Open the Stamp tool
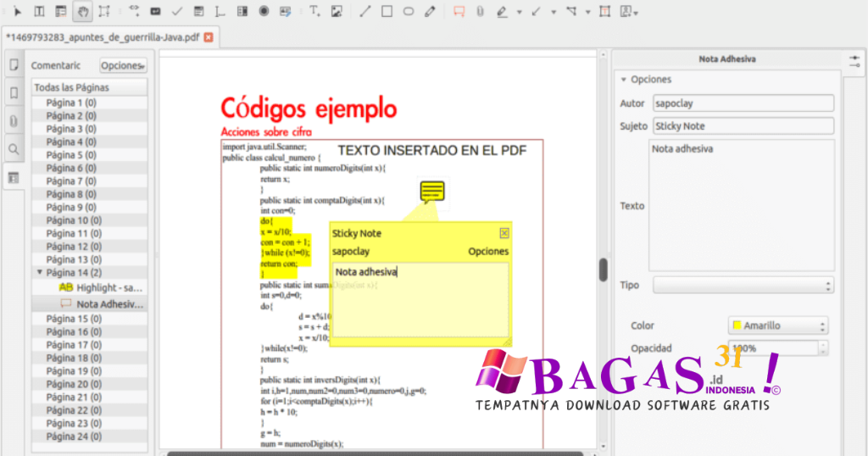The height and width of the screenshot is (456, 868). pos(626,11)
